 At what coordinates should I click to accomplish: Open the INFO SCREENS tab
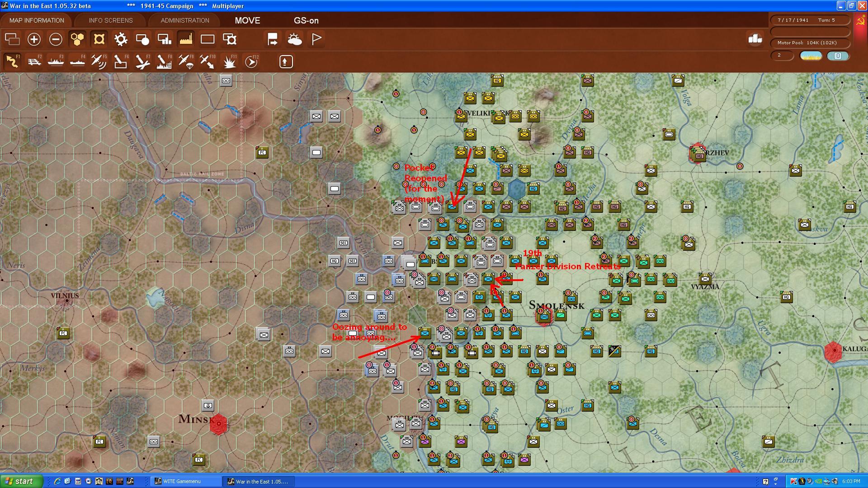(x=111, y=20)
